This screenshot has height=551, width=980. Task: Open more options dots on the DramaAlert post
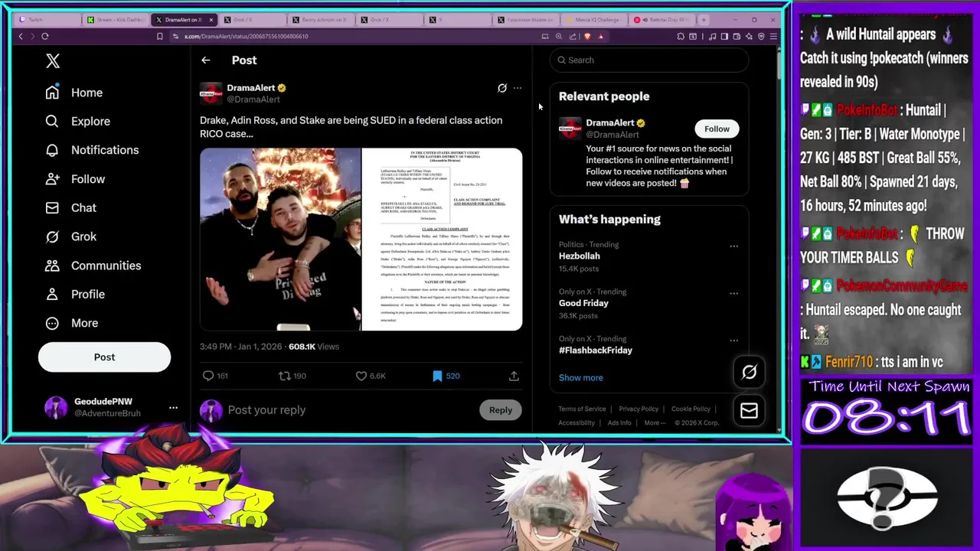coord(518,88)
